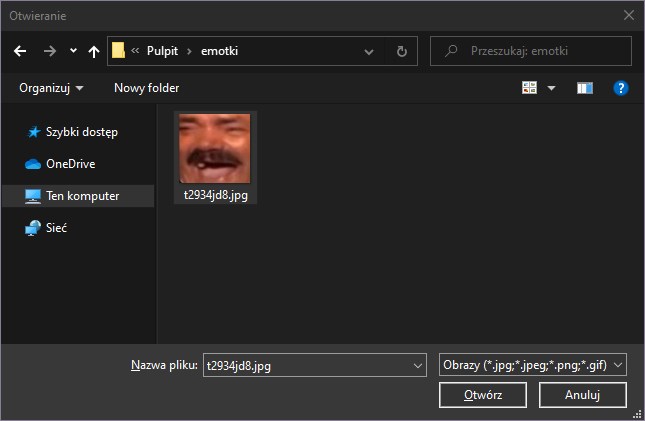The width and height of the screenshot is (645, 421).
Task: Click the Nazwa pliku text field
Action: pyautogui.click(x=308, y=365)
